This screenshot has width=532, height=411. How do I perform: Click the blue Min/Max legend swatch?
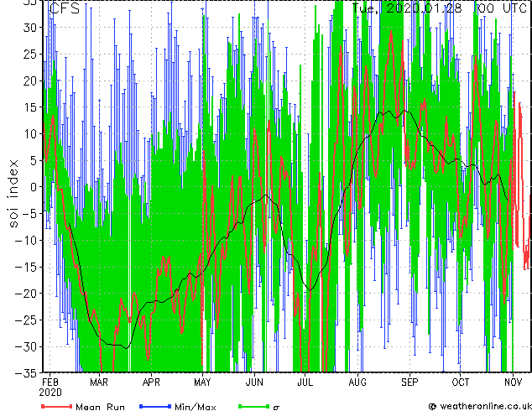(155, 406)
